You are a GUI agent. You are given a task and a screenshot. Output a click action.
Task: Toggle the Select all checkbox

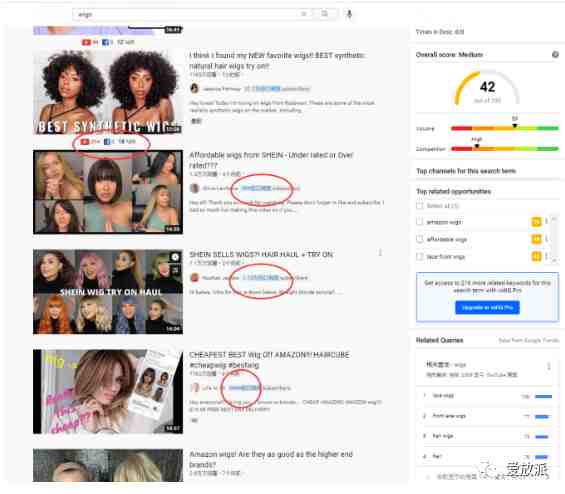[x=419, y=206]
